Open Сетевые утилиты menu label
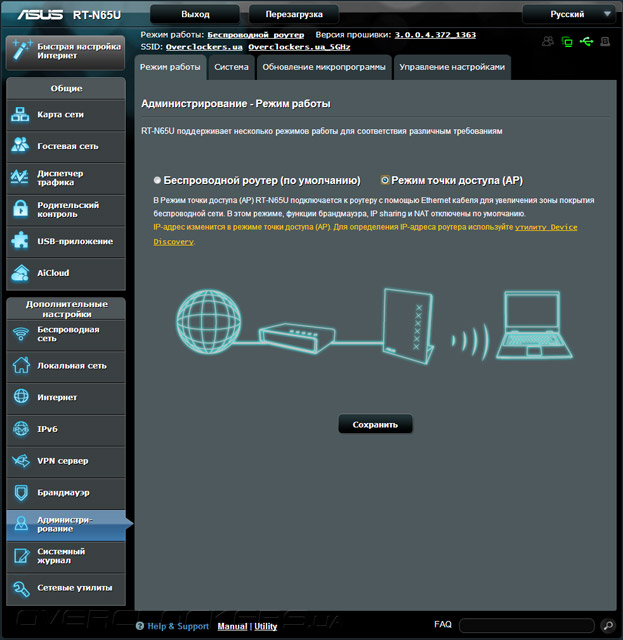The image size is (623, 640). 75,588
